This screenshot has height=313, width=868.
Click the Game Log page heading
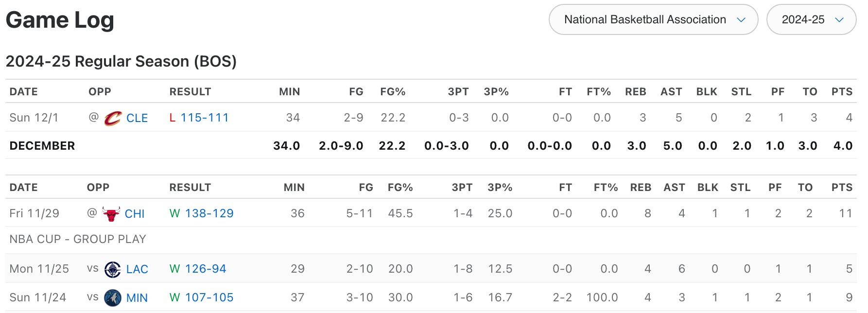click(x=60, y=20)
